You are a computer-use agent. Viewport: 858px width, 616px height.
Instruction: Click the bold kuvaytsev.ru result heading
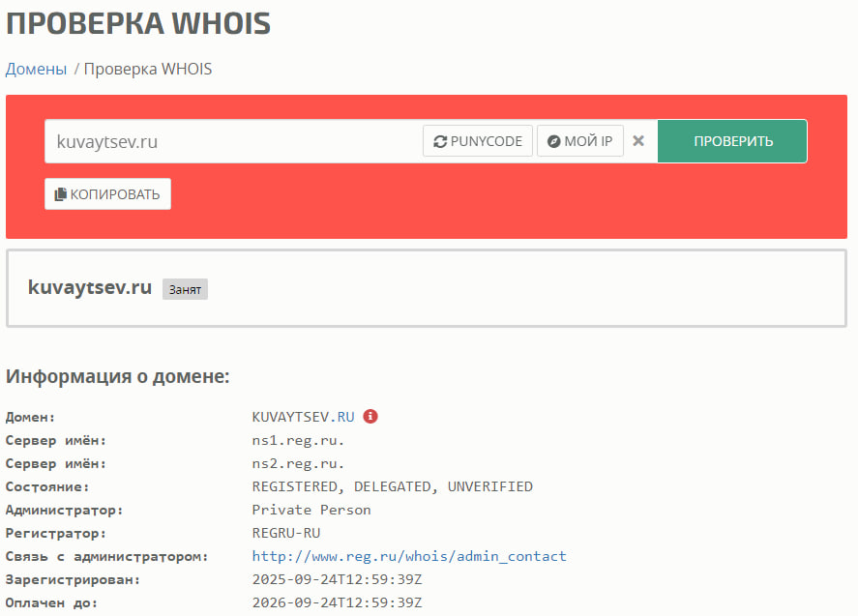tap(90, 287)
